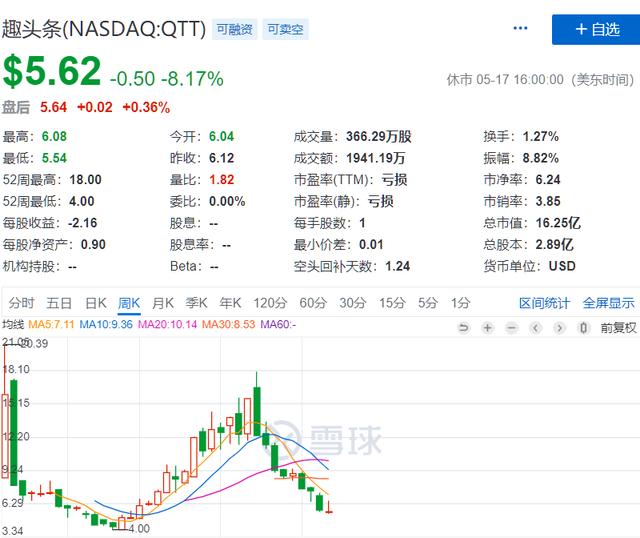Switch to the 月K chart tab
The height and width of the screenshot is (538, 640).
[x=163, y=303]
